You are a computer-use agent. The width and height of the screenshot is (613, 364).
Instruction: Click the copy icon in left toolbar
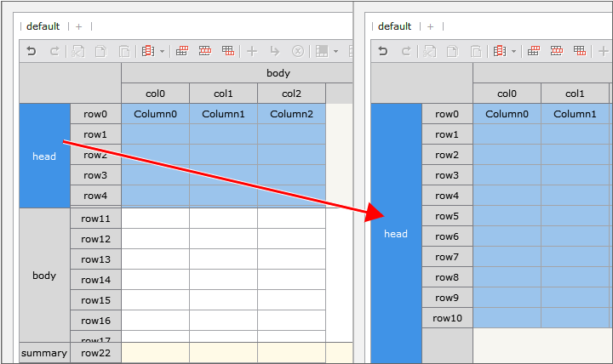[100, 51]
